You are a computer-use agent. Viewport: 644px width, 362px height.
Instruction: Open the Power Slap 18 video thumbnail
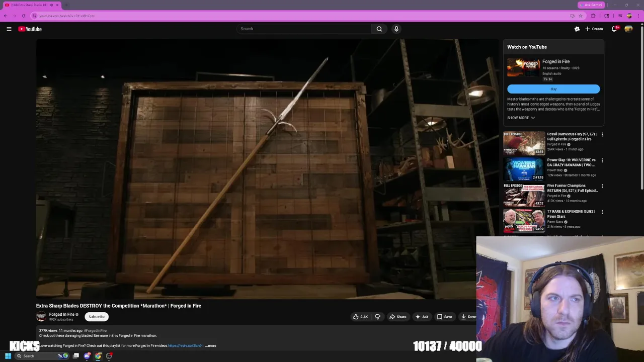[524, 169]
